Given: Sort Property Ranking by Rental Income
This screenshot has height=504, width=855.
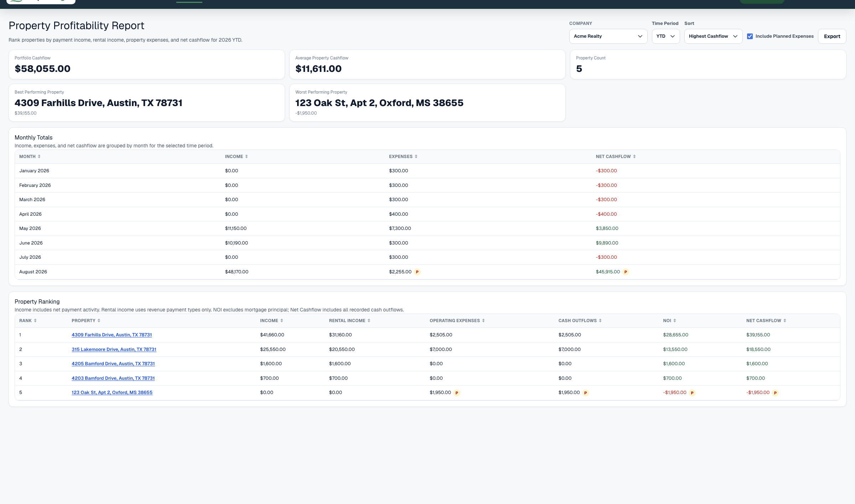Looking at the screenshot, I should pos(349,321).
